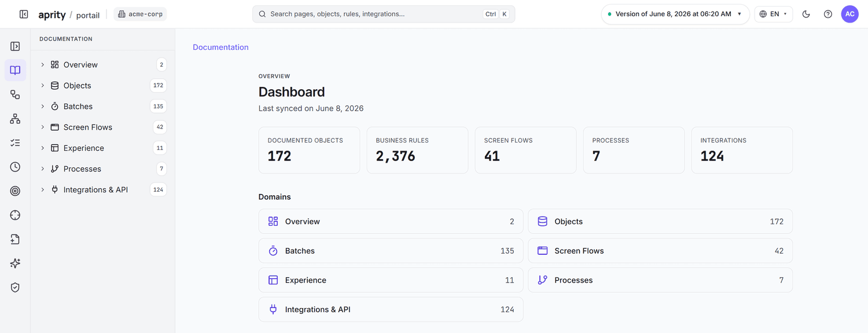868x333 pixels.
Task: Open the AC user avatar menu
Action: (850, 14)
